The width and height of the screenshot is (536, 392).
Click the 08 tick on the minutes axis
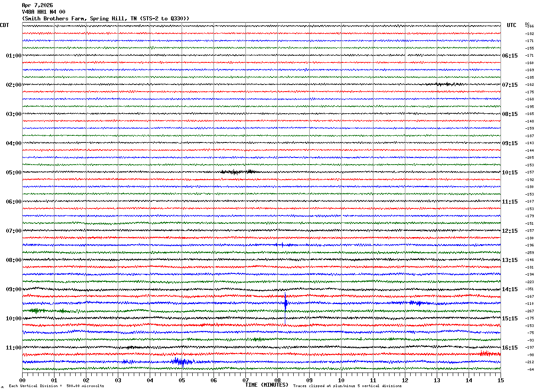pos(277,380)
